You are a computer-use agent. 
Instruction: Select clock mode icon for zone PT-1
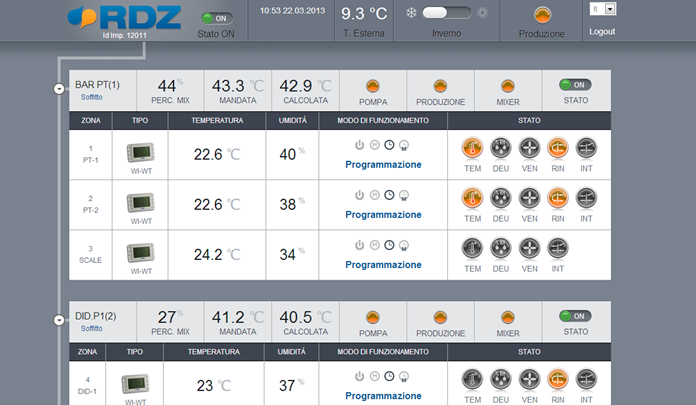[x=389, y=145]
